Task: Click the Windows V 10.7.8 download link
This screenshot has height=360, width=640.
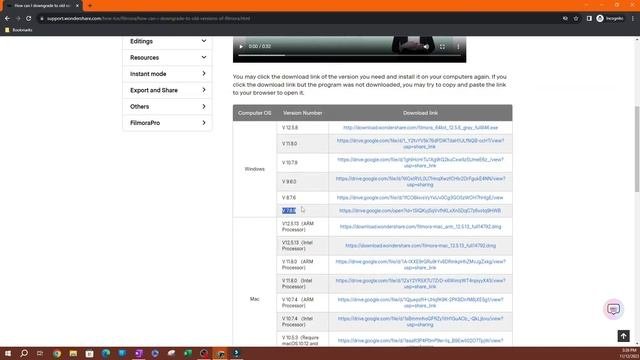Action: [420, 162]
